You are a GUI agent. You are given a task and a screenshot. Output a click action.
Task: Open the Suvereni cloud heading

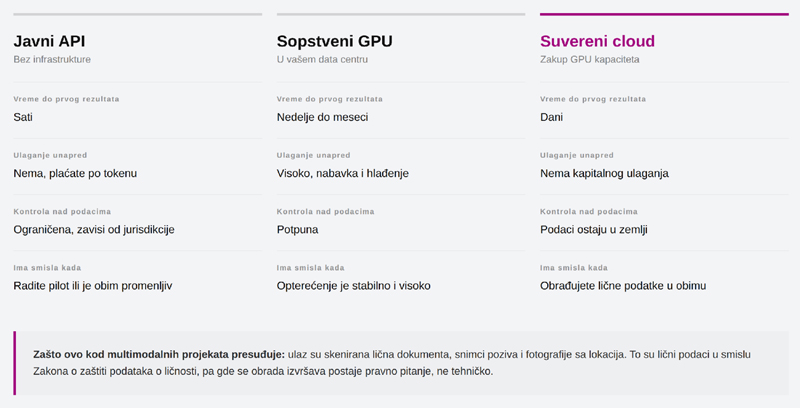597,41
